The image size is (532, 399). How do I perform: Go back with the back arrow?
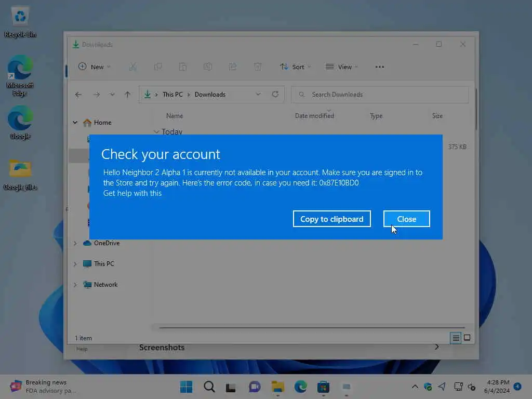pos(78,95)
